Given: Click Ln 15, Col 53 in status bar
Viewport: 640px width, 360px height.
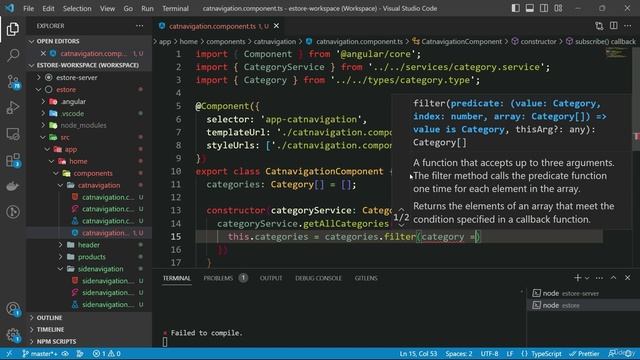Looking at the screenshot, I should click(418, 354).
